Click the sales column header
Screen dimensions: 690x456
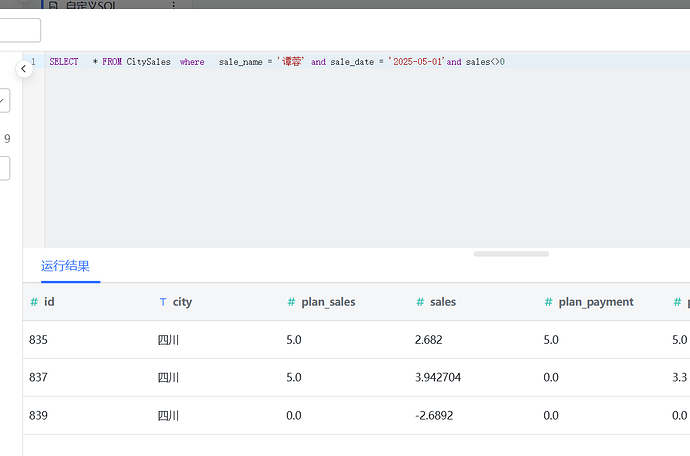click(x=443, y=302)
